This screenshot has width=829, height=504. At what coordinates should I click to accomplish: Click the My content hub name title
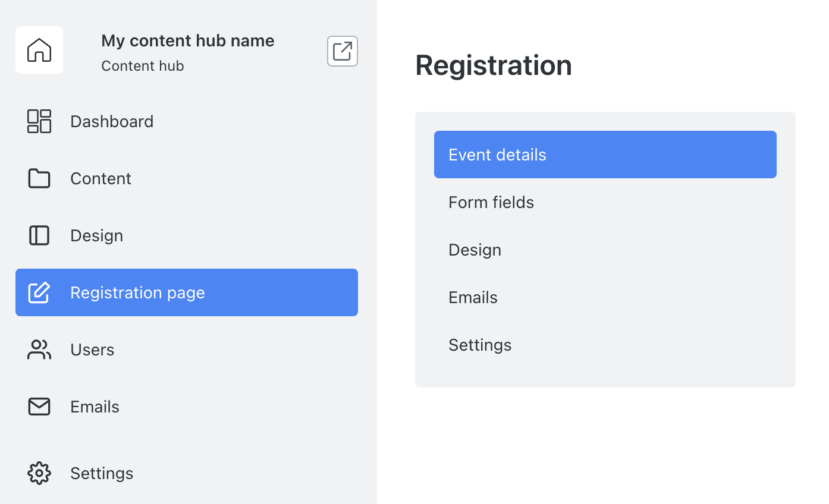tap(188, 40)
